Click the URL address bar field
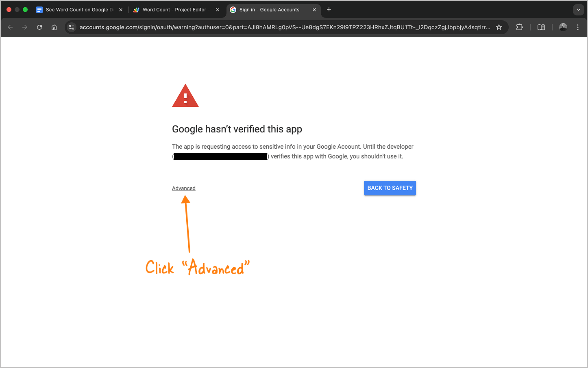588x368 pixels. pos(285,27)
